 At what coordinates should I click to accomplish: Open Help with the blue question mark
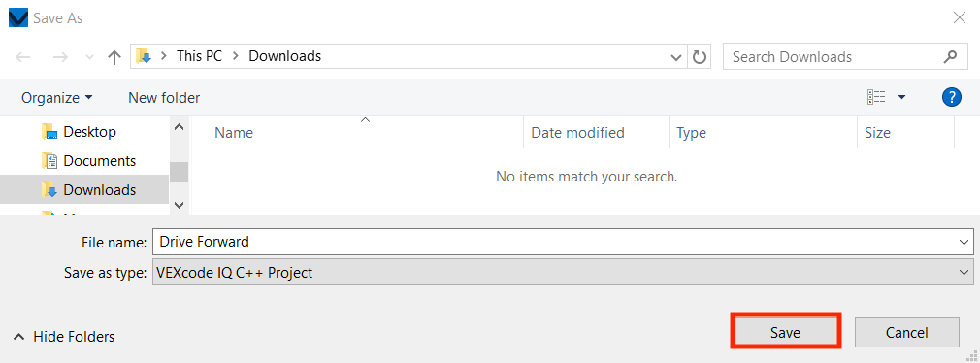point(951,97)
